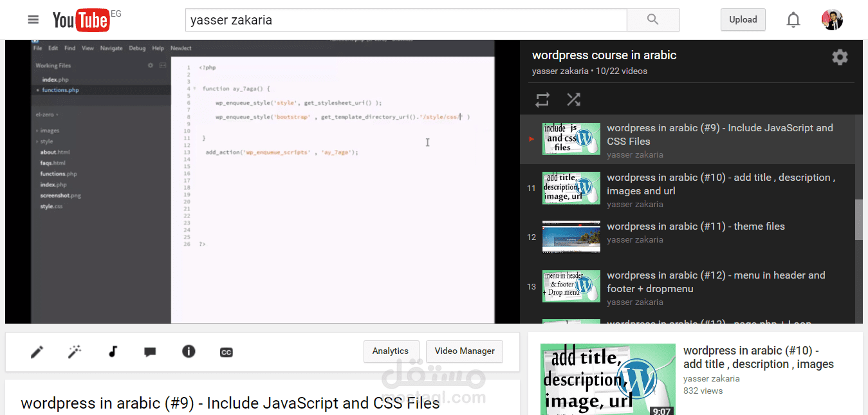Viewport: 868px width, 415px height.
Task: Open Annotations via the speech bubble icon
Action: tap(150, 351)
